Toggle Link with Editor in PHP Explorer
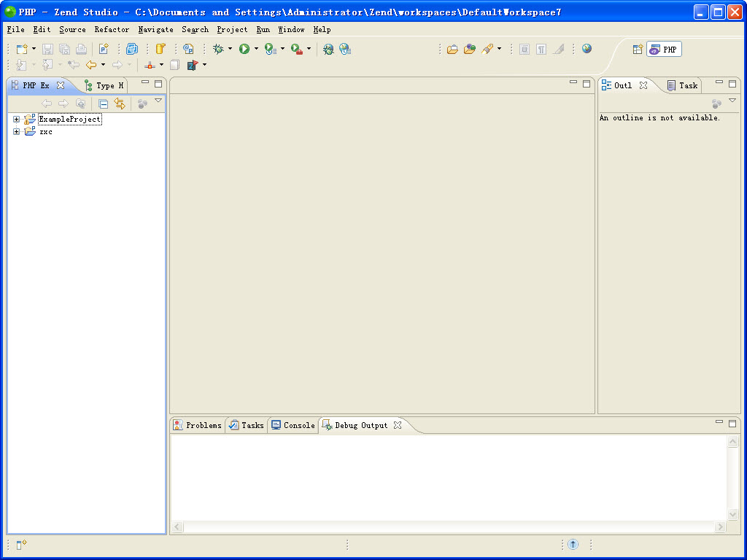 120,104
